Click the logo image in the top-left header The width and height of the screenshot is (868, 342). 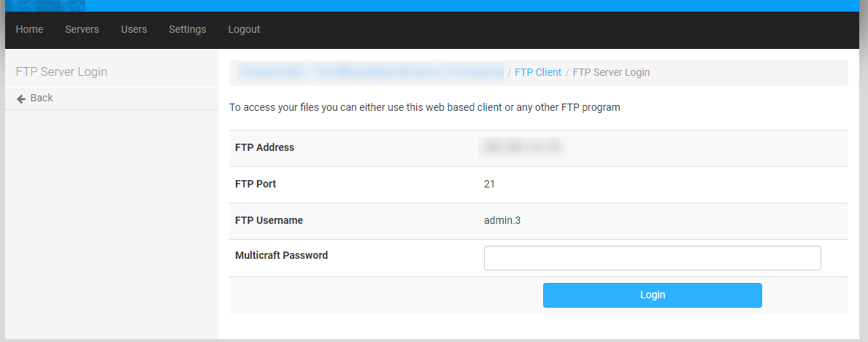45,5
